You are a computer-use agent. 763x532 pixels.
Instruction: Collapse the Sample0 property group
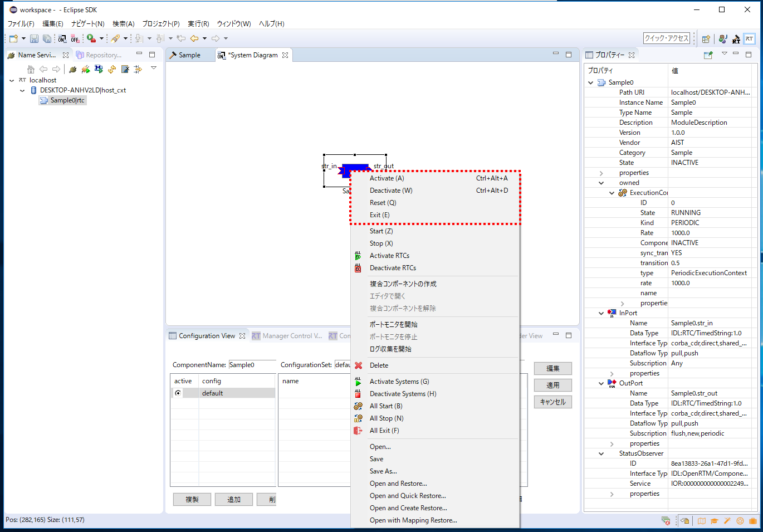coord(591,82)
